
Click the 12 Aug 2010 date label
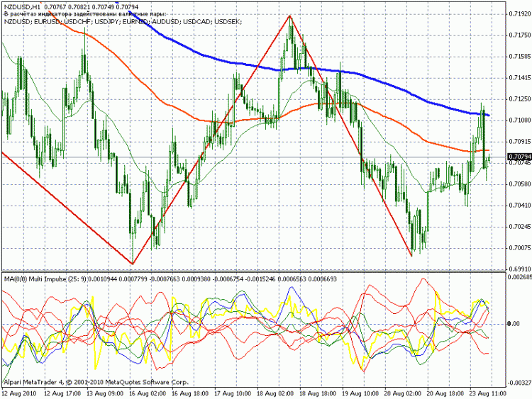click(19, 392)
